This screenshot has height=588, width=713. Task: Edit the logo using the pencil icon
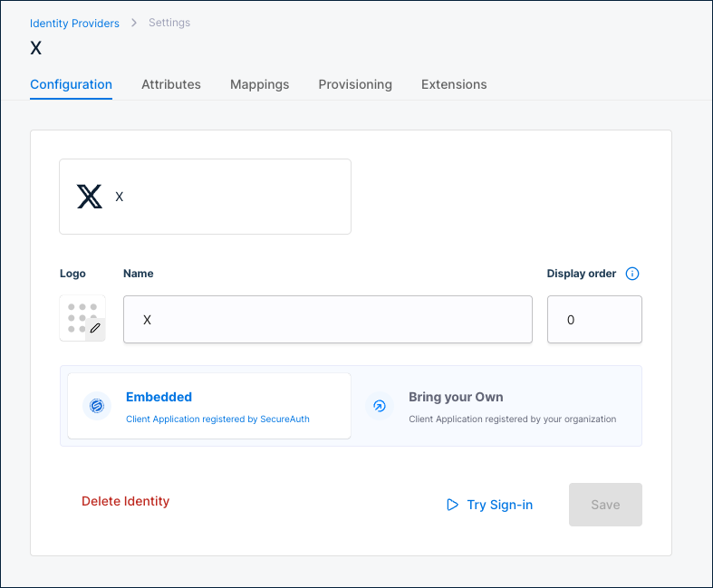point(95,328)
